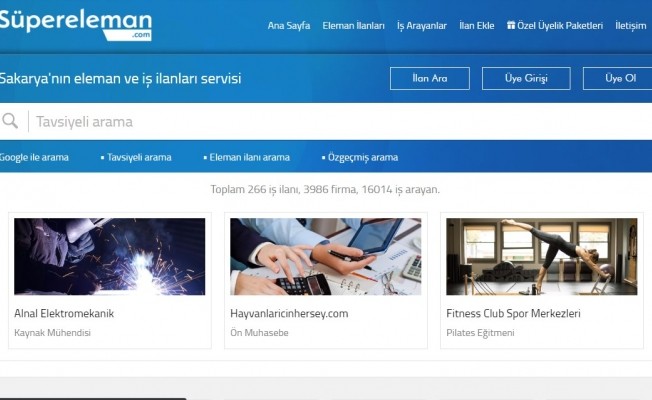Open the welding image for Alnal Elektromekanik
This screenshot has height=400, width=652.
pos(109,257)
